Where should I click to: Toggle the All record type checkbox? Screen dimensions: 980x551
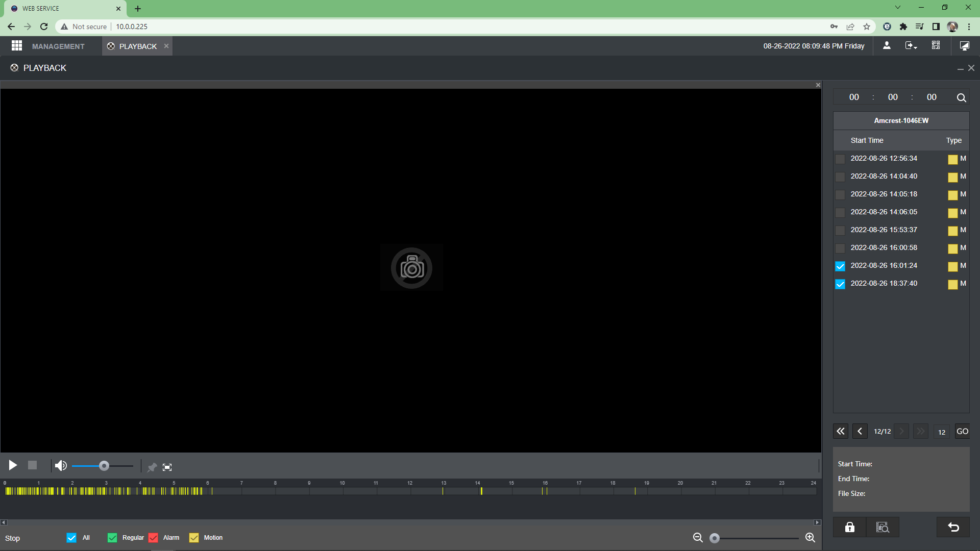pos(71,538)
